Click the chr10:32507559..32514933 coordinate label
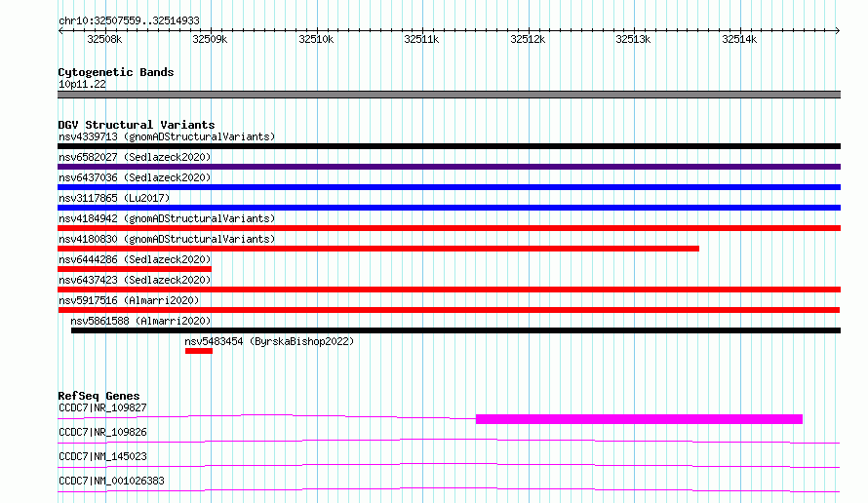This screenshot has height=503, width=868. pyautogui.click(x=129, y=20)
